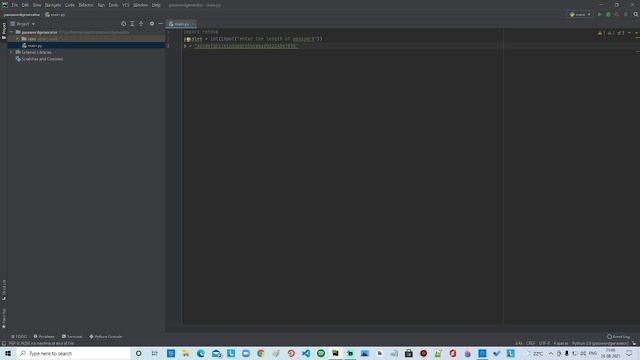Toggle the Favorites side tool tab
The height and width of the screenshot is (360, 640).
tap(4, 318)
